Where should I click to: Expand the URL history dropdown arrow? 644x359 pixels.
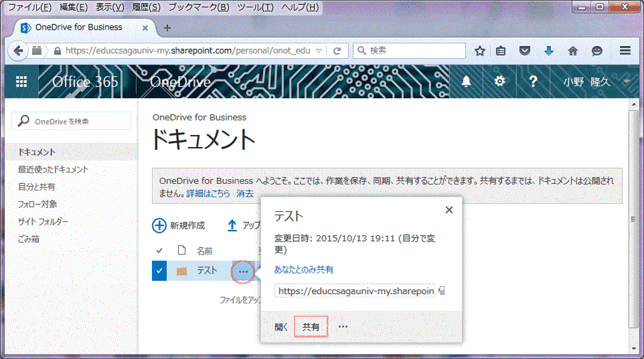point(319,51)
